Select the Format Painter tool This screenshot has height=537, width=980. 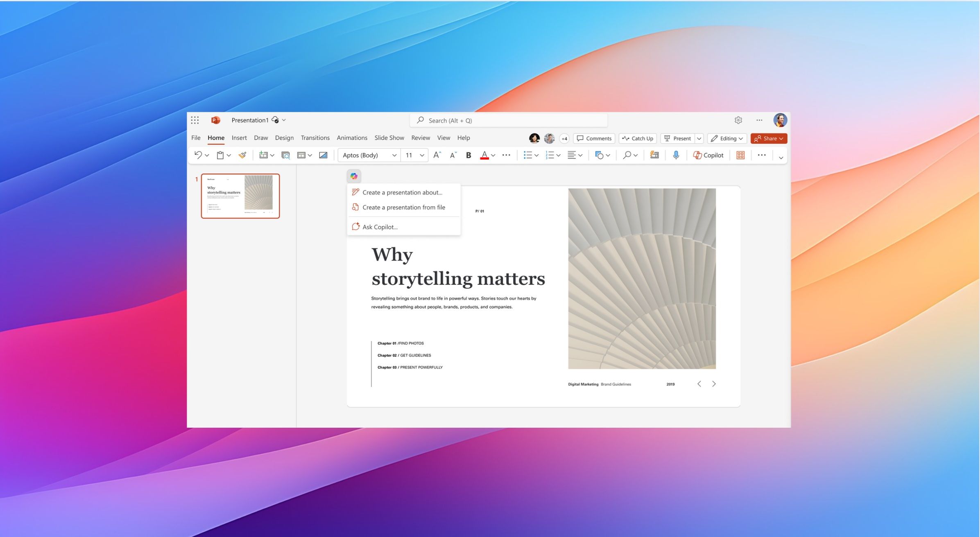[242, 155]
